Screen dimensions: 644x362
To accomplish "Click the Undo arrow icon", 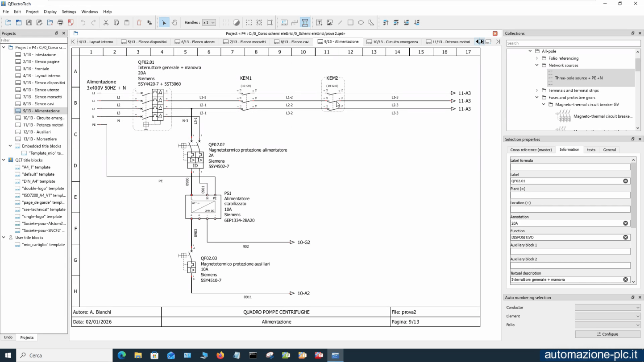I will [83, 22].
